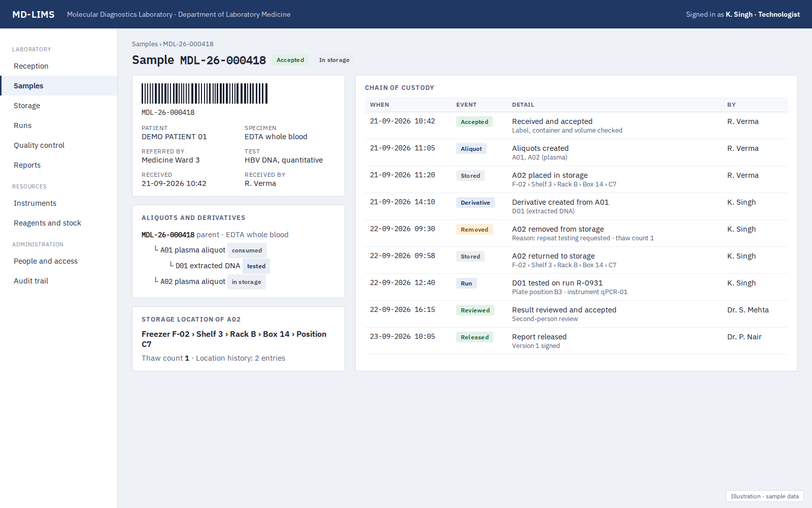Viewport: 812px width, 508px height.
Task: Click the tested status tag
Action: point(256,266)
